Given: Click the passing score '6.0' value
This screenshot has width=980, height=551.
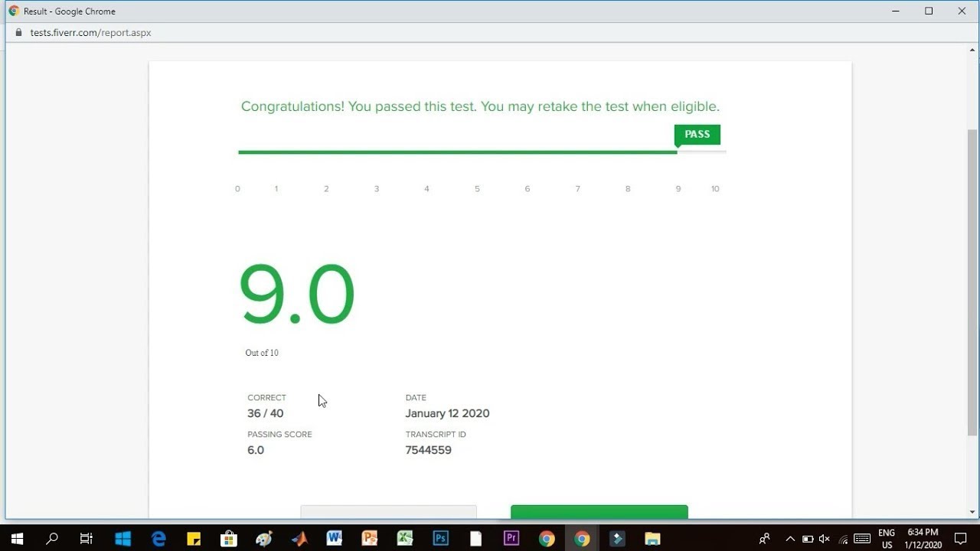Looking at the screenshot, I should point(256,450).
